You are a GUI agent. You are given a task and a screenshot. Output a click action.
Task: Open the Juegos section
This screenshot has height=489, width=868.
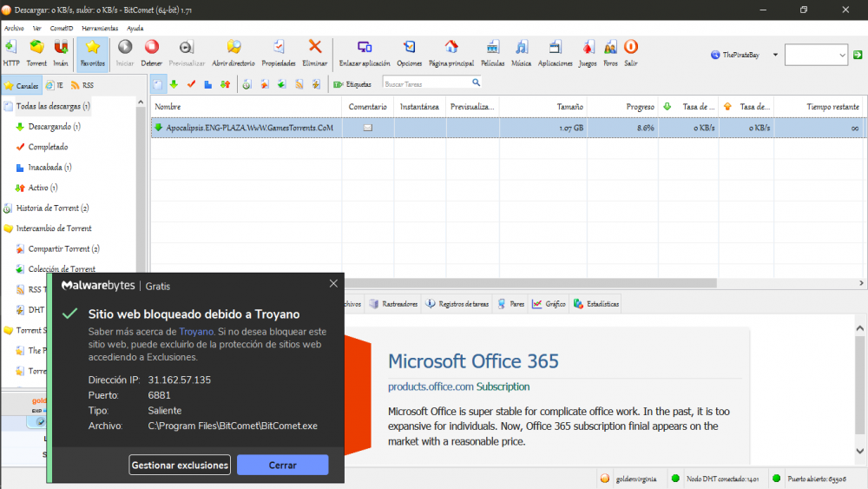pyautogui.click(x=588, y=53)
